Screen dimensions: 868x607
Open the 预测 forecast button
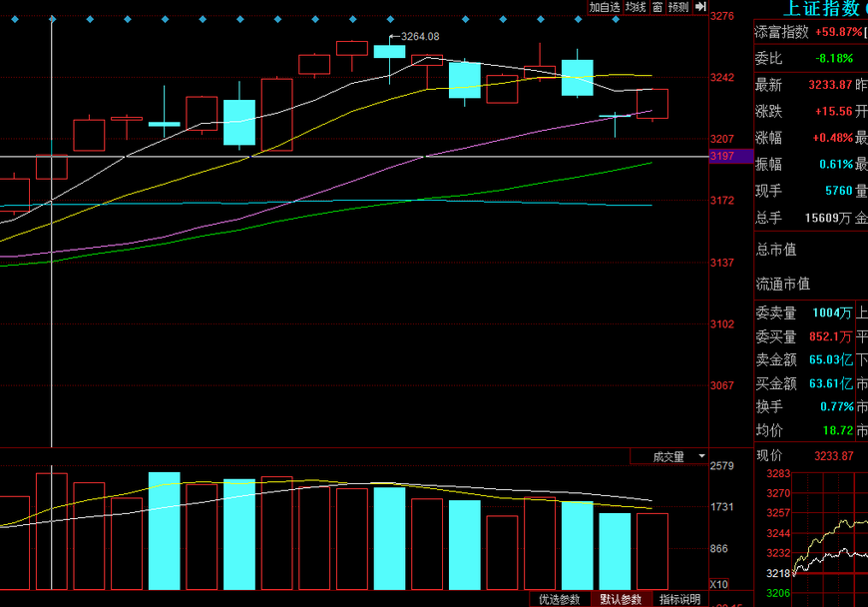678,7
